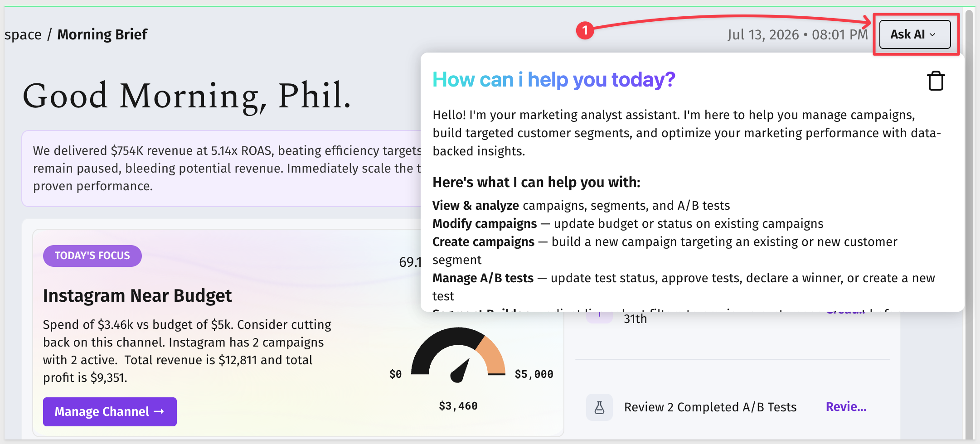Click the numbered annotation marker 1
This screenshot has height=444, width=980.
point(585,30)
